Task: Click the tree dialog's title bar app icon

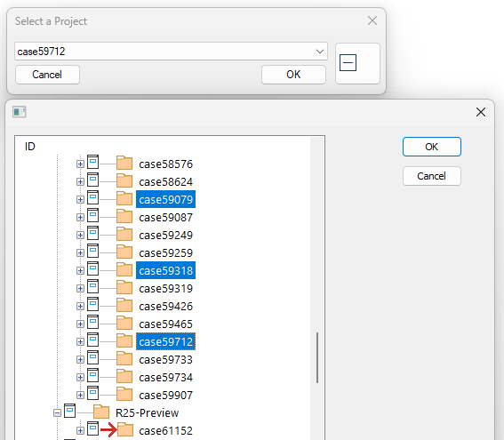Action: tap(20, 112)
